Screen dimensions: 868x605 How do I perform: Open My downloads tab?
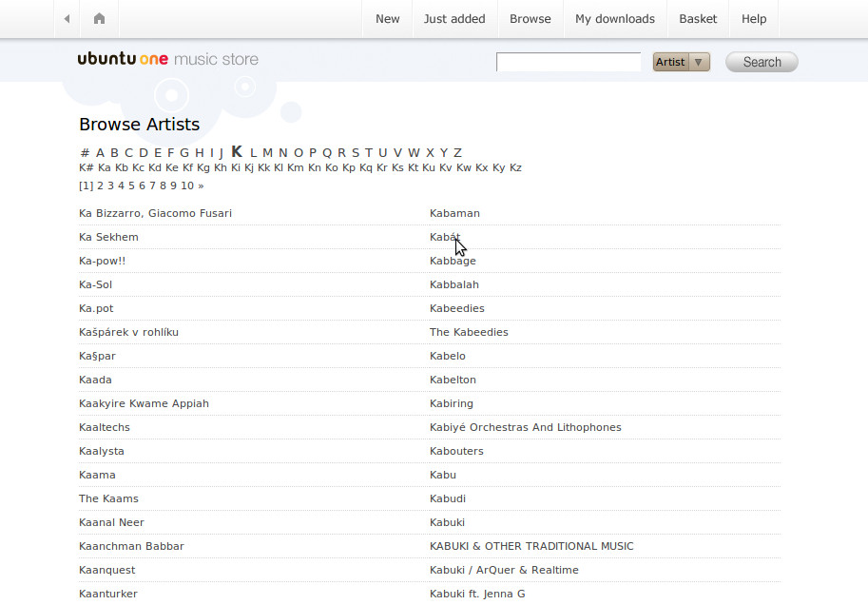pos(615,19)
